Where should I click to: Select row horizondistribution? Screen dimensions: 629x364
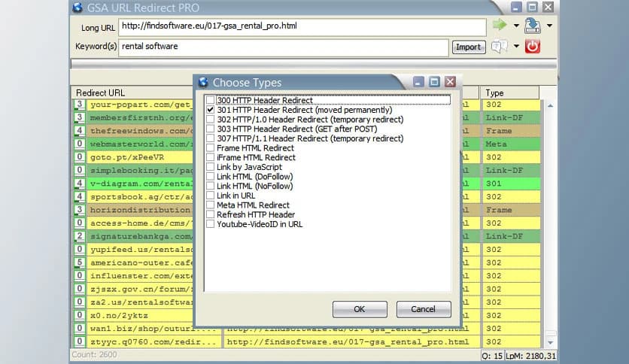(x=140, y=210)
